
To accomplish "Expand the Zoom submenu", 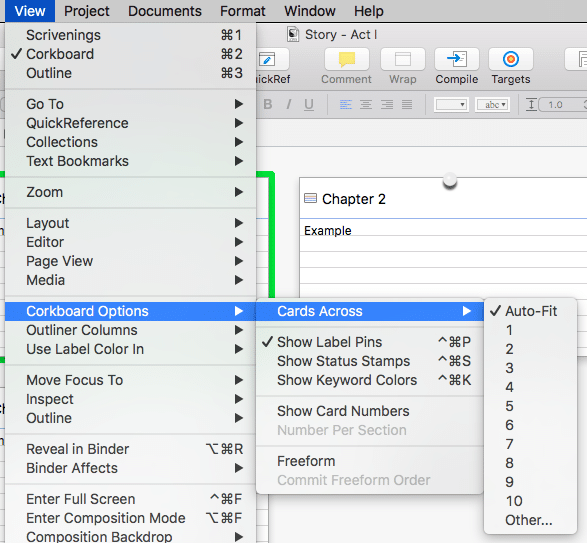I will [130, 192].
